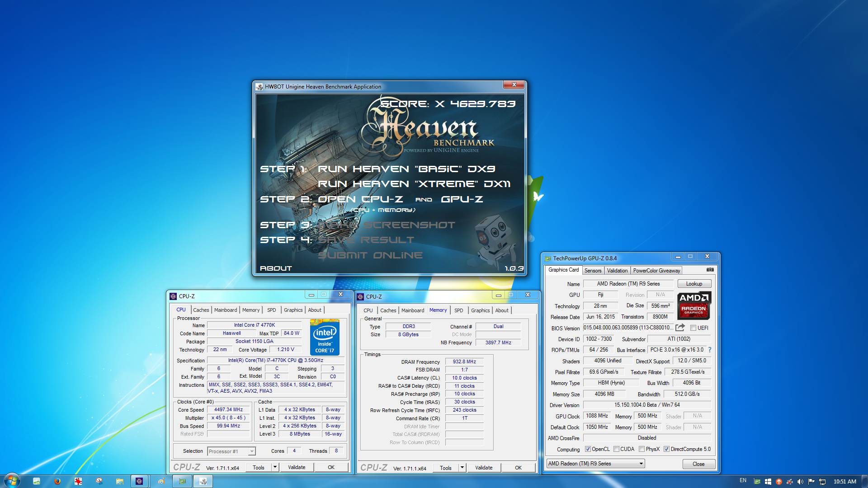This screenshot has height=488, width=868.
Task: Open the PowerColor Giveaway tab
Action: tap(656, 271)
